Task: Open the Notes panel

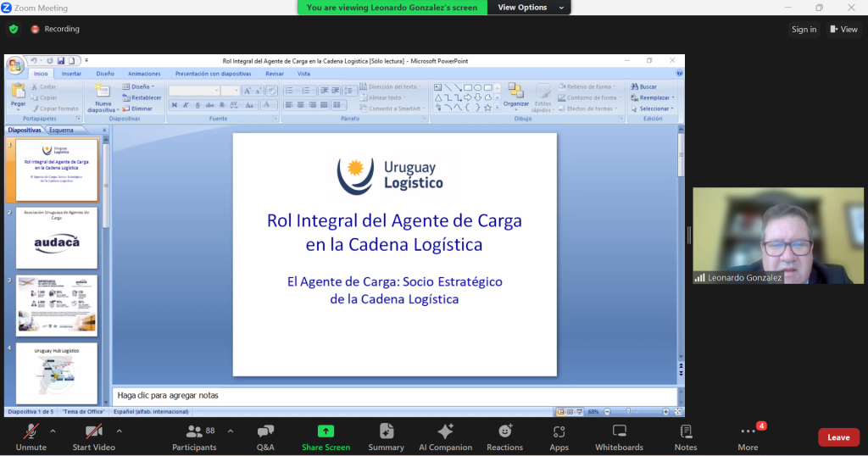Action: point(686,437)
